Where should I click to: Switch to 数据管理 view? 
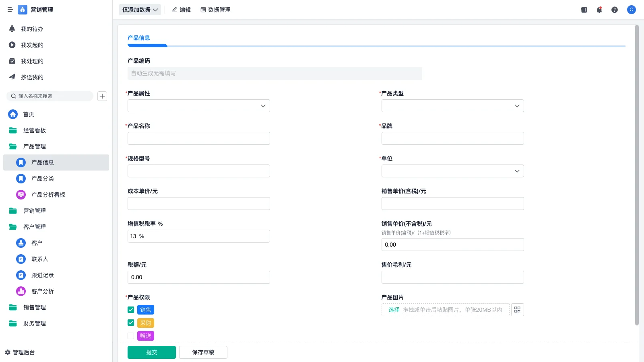click(216, 10)
